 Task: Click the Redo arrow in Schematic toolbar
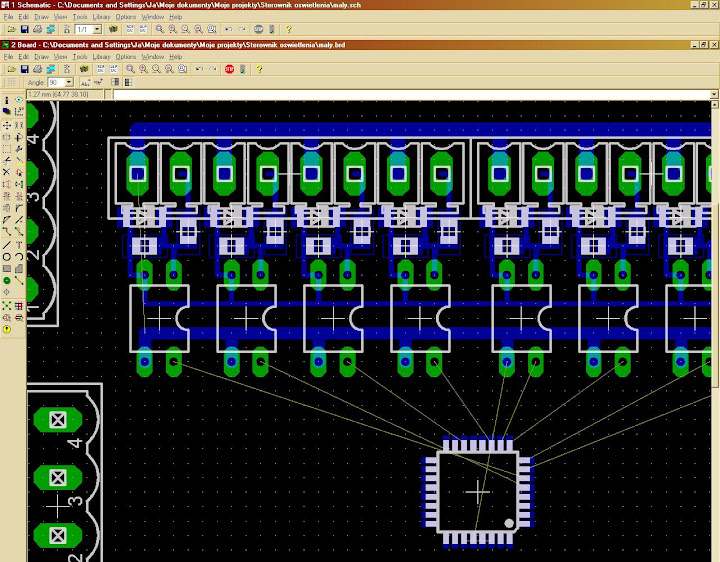point(242,29)
